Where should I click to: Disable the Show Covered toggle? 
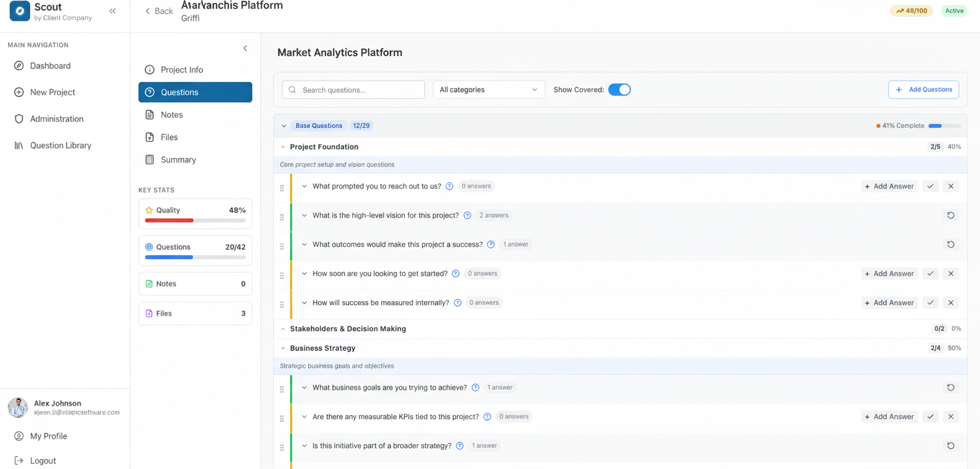(619, 89)
